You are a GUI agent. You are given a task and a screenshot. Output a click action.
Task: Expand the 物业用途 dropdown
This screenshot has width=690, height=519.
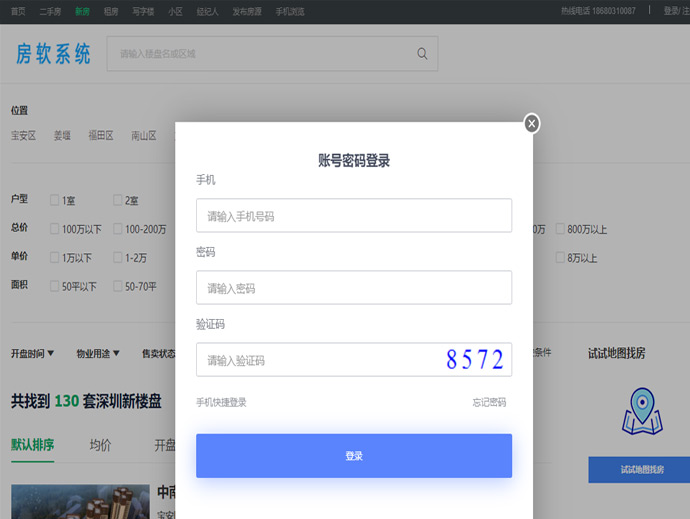coord(98,353)
